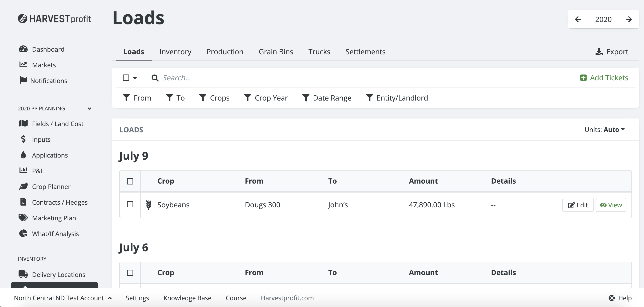The width and height of the screenshot is (644, 307).
Task: Navigate to previous year with left arrow
Action: point(578,19)
